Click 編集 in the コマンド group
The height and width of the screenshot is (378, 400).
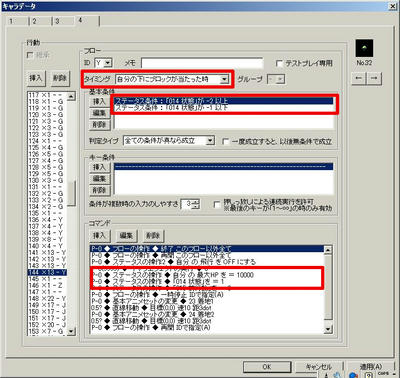pos(126,236)
